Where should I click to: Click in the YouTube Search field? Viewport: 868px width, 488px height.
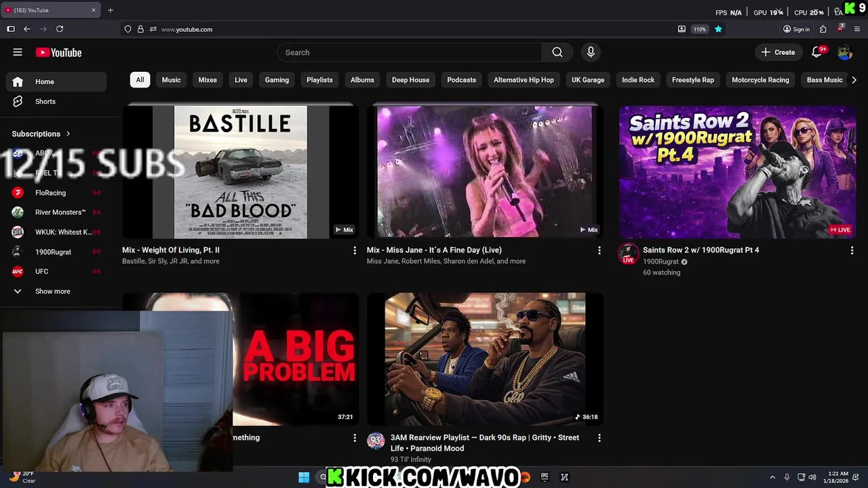pyautogui.click(x=410, y=52)
